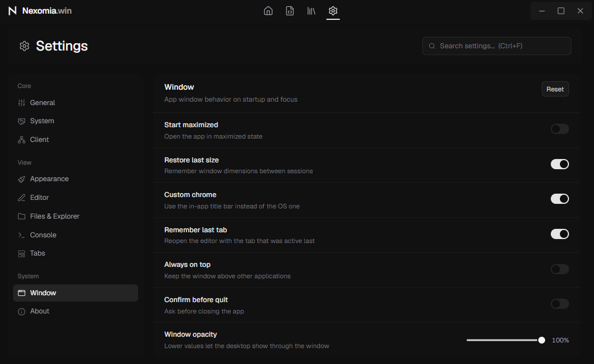Open the Home icon in top navigation
This screenshot has width=594, height=364.
pyautogui.click(x=268, y=11)
